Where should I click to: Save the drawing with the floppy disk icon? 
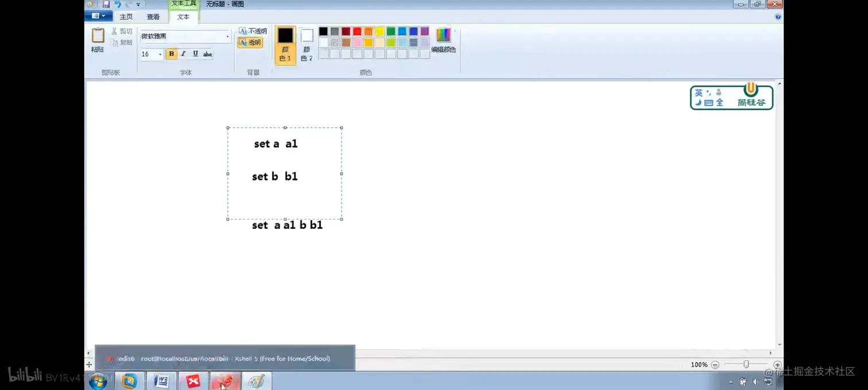click(106, 4)
